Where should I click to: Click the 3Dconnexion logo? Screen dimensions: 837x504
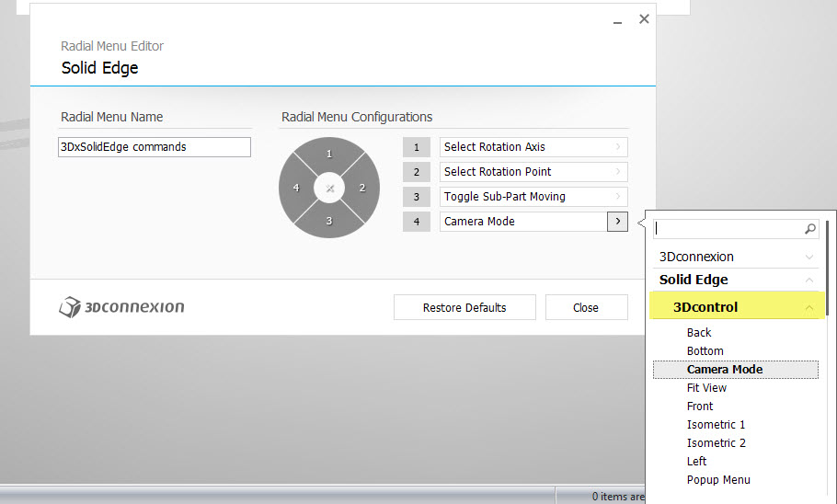121,307
